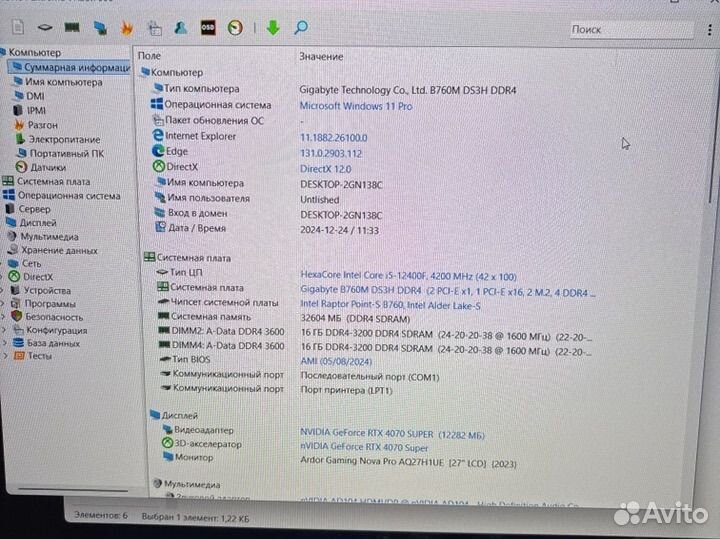This screenshot has width=720, height=539.
Task: Open the Microsoft Windows 11 Pro link
Action: 356,106
